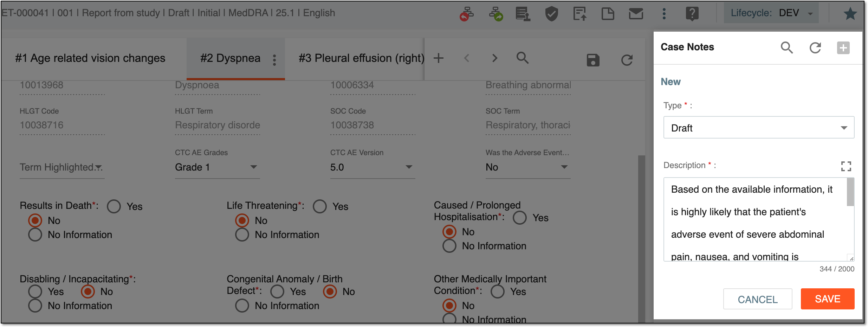Click the "344 / 2000" character counter

(837, 269)
